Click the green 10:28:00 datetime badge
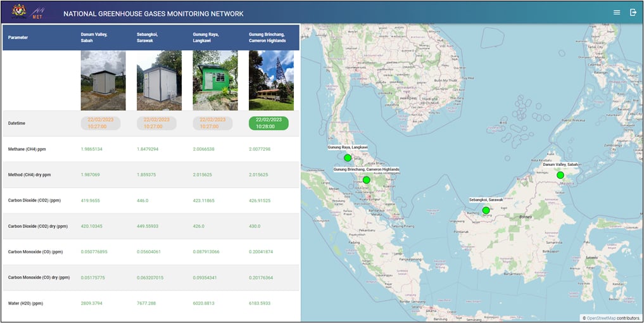 tap(268, 123)
